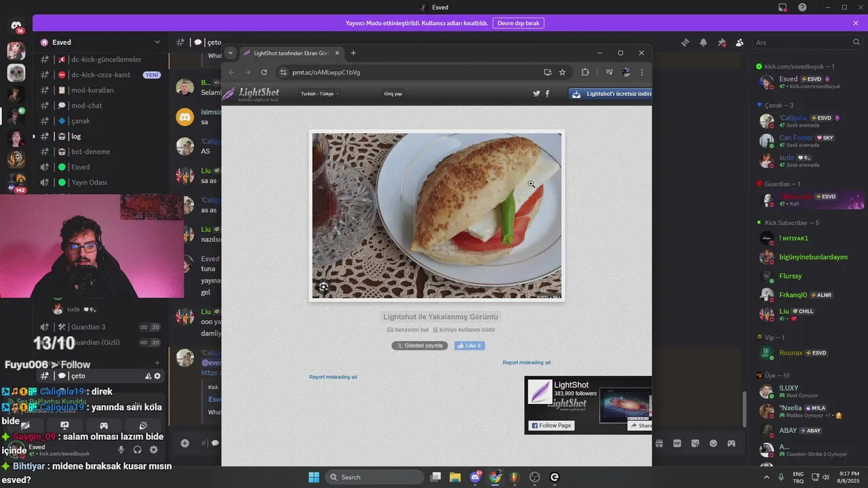Click the message attach plus button

pos(184,443)
